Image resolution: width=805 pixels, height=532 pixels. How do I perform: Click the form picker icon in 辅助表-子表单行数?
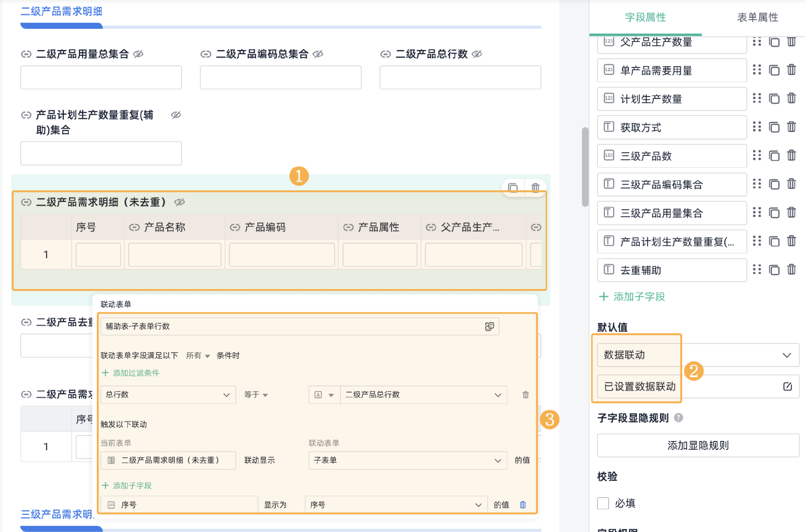(489, 327)
